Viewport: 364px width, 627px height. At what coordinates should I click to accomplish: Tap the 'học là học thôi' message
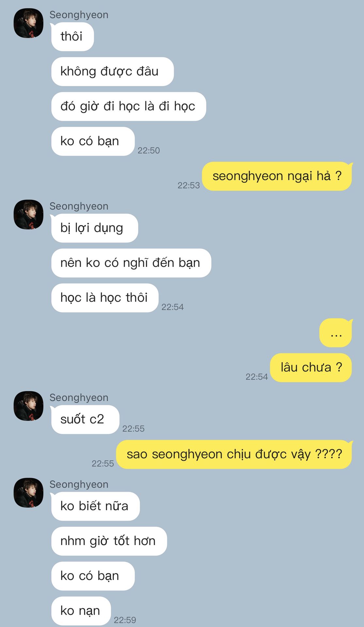tap(105, 298)
